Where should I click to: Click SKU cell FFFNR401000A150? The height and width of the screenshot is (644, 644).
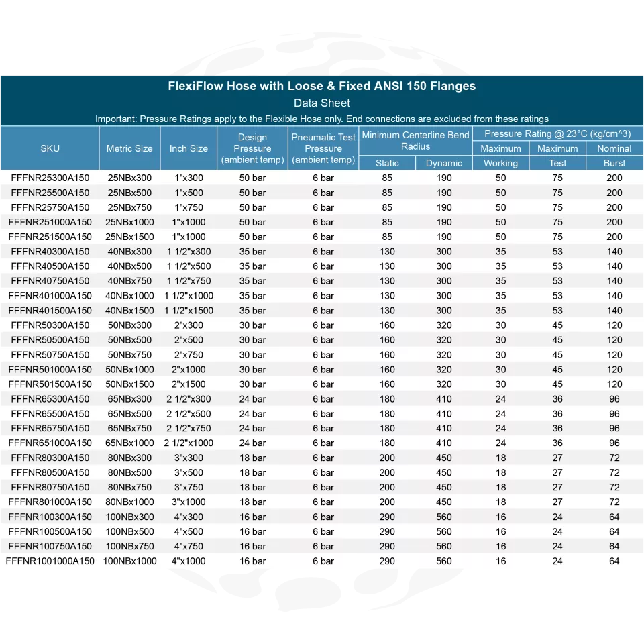point(50,296)
